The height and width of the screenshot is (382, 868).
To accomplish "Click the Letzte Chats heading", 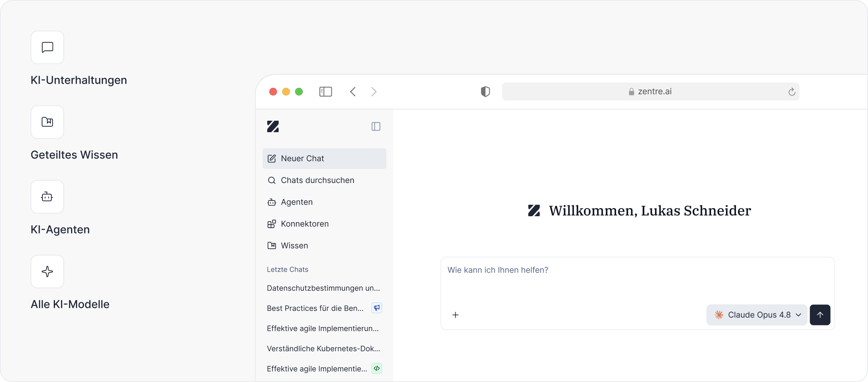I will (287, 269).
